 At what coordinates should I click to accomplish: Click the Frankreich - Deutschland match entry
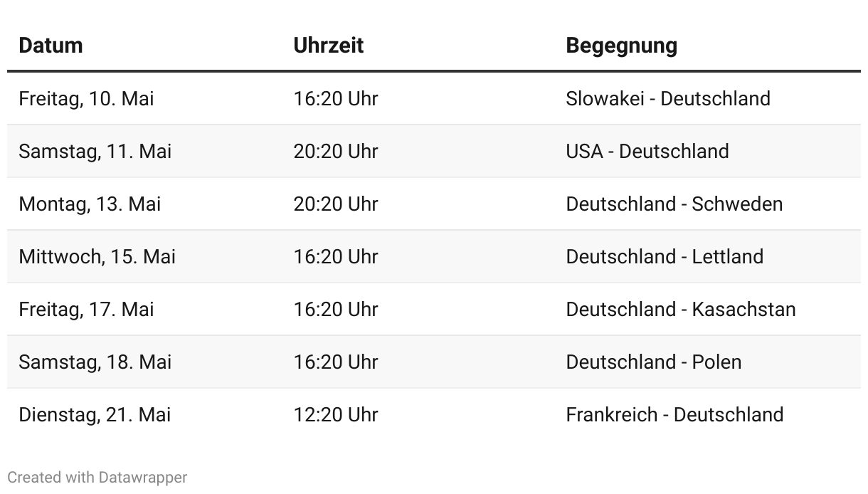tap(674, 414)
